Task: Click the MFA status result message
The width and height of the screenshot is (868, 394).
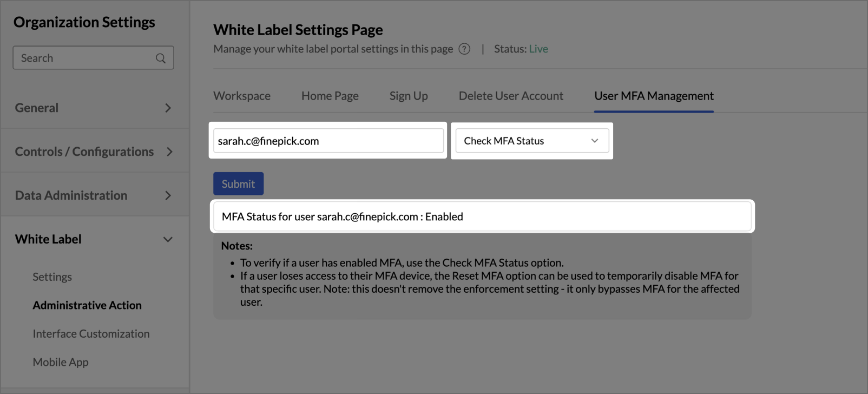Action: 482,216
